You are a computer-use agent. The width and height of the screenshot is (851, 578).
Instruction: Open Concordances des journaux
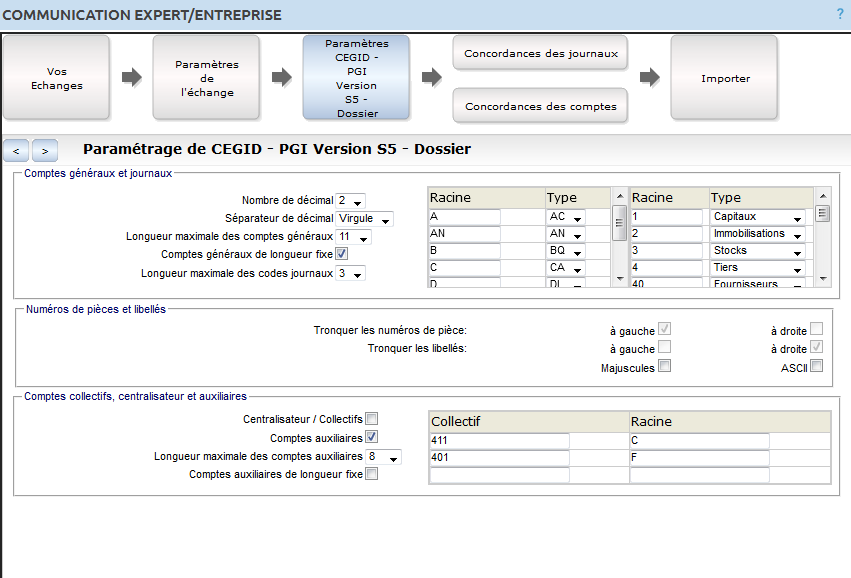coord(540,53)
